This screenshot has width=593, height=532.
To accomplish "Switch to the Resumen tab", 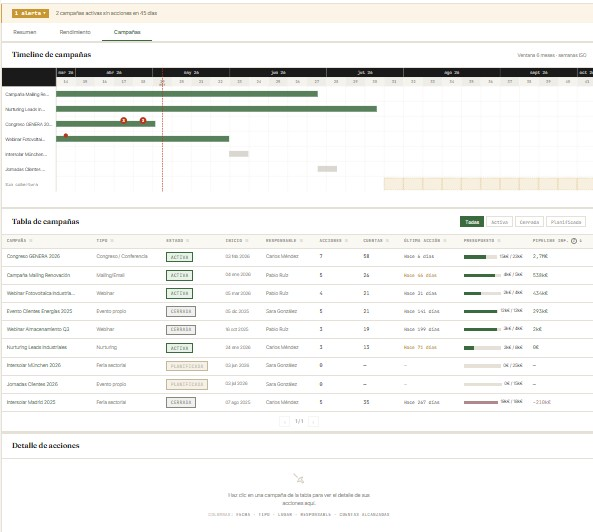I will (25, 32).
